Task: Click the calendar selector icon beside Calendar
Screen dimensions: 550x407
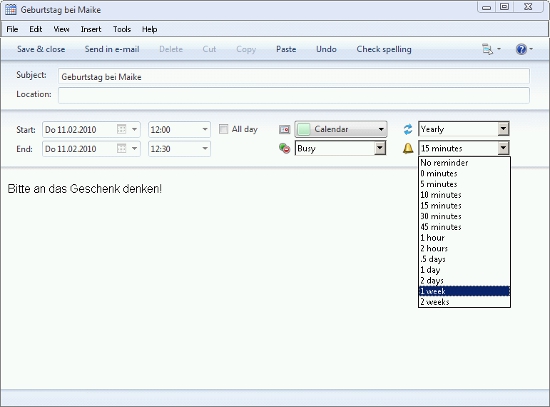Action: tap(284, 129)
